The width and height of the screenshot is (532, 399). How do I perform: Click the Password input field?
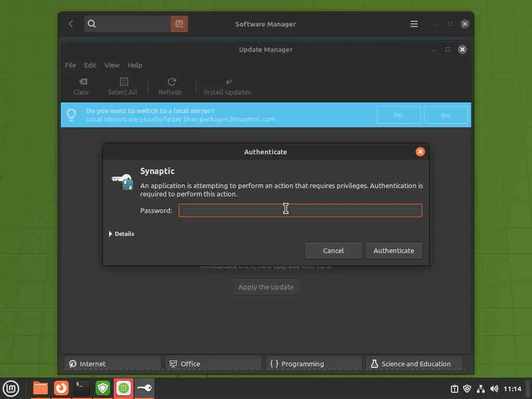pyautogui.click(x=300, y=210)
